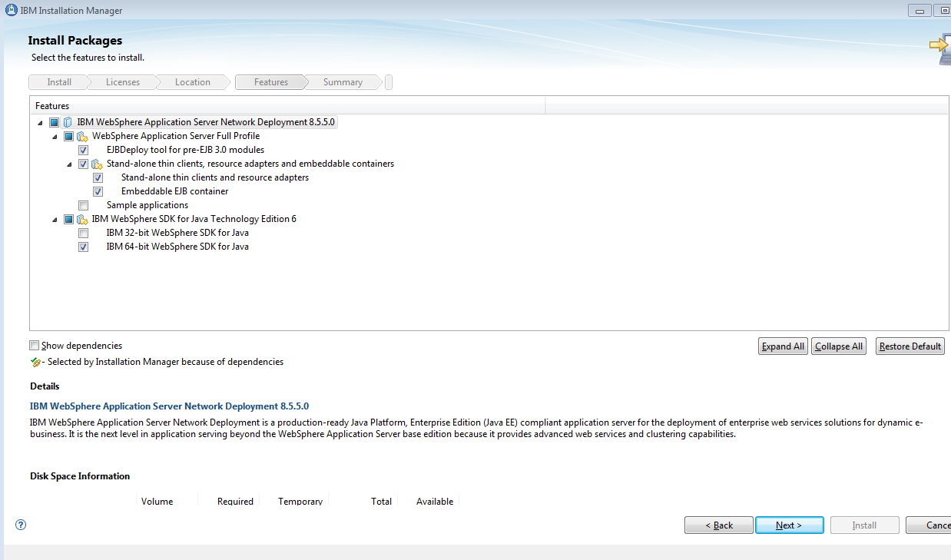951x560 pixels.
Task: Click the Expand All button
Action: [x=783, y=346]
